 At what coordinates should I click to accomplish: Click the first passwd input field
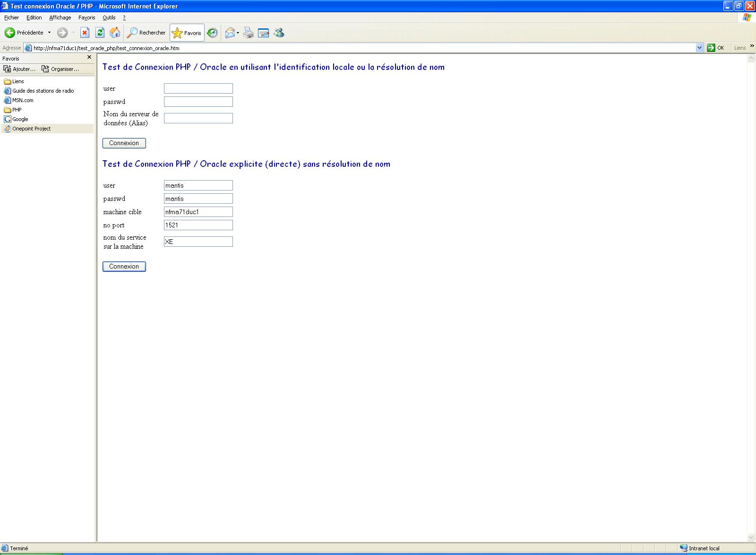click(x=198, y=102)
